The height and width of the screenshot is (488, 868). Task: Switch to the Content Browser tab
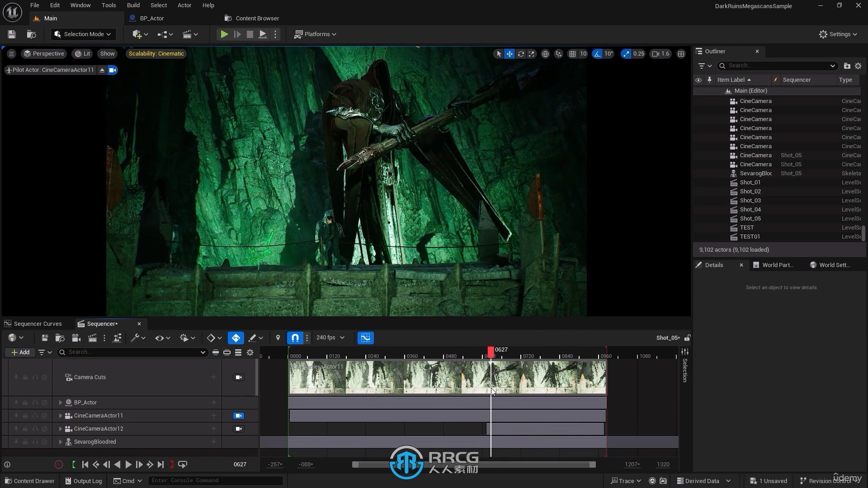coord(257,19)
